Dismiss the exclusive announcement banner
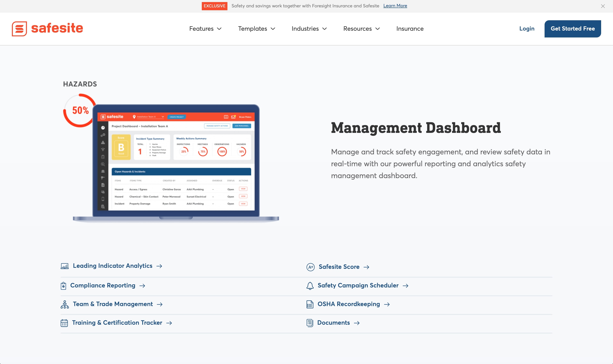613x364 pixels. [603, 6]
